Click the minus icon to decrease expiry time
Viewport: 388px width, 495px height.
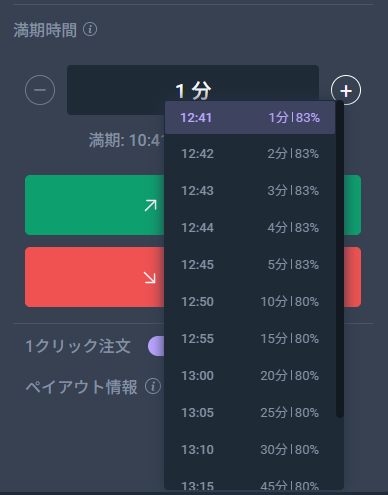40,90
